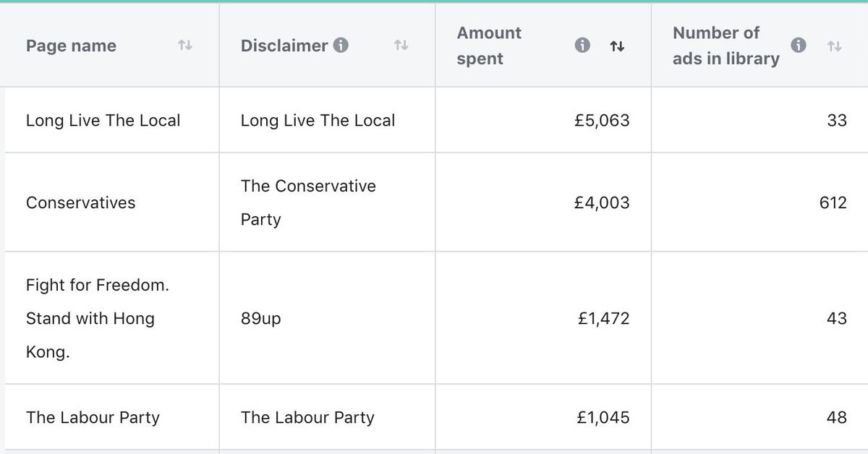
Task: Click Number of ads in library header
Action: (x=726, y=46)
